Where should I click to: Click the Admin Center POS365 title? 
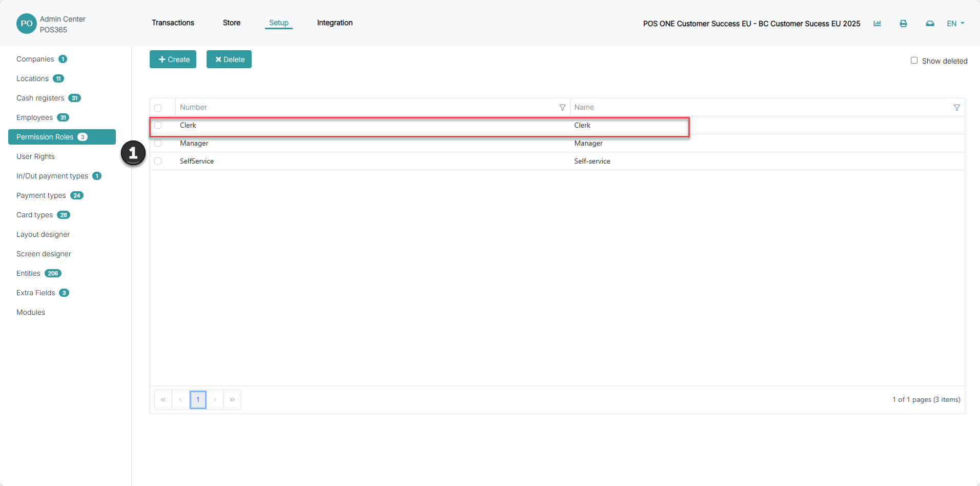click(63, 24)
